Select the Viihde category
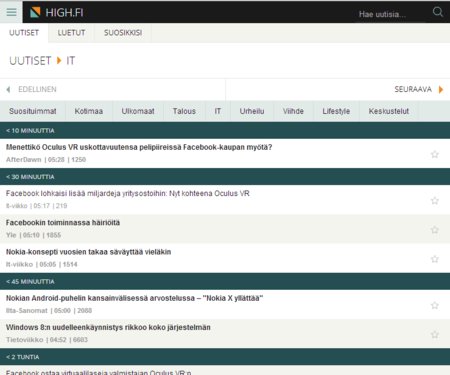This screenshot has height=375, width=450. [293, 111]
